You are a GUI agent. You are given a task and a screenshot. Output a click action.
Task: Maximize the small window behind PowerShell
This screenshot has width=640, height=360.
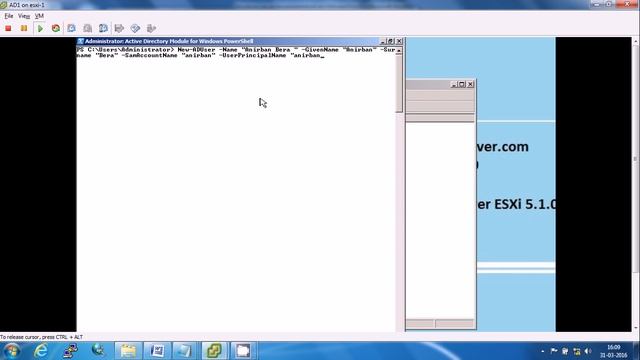(462, 84)
